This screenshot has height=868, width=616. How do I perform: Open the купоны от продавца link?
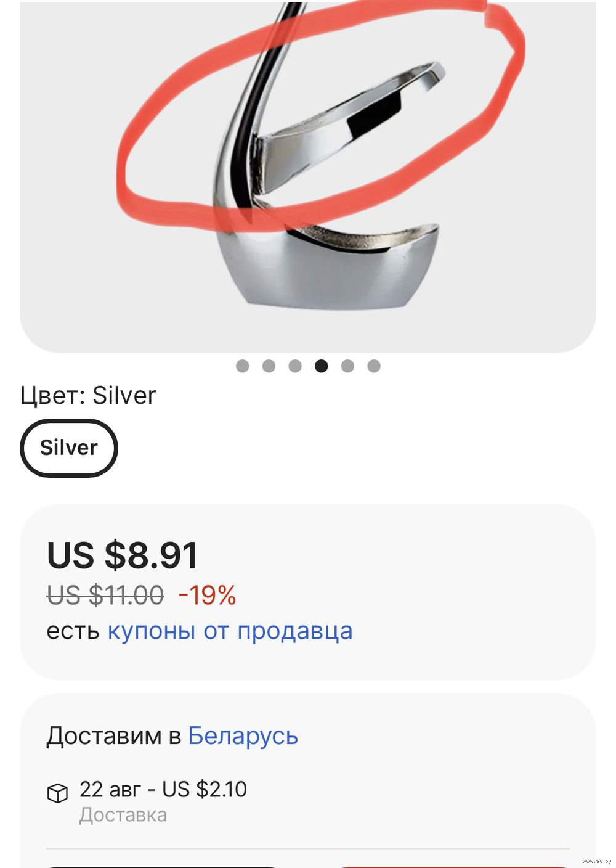click(230, 631)
